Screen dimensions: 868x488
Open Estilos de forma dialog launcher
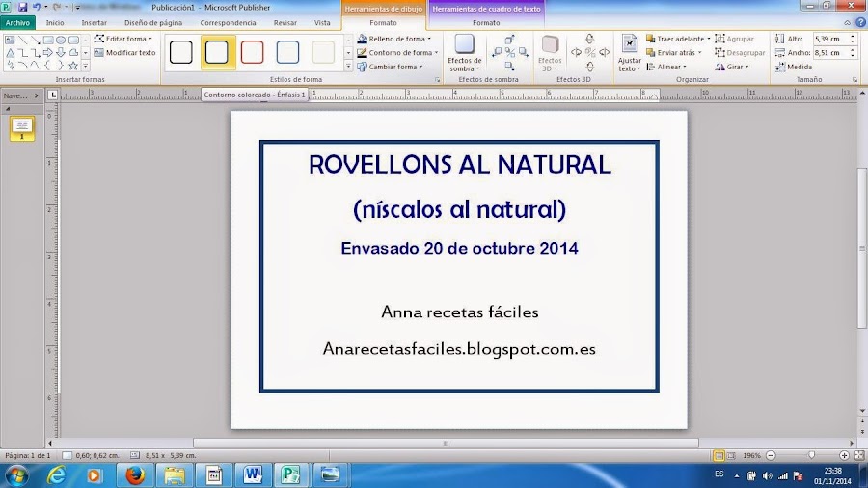coord(437,80)
